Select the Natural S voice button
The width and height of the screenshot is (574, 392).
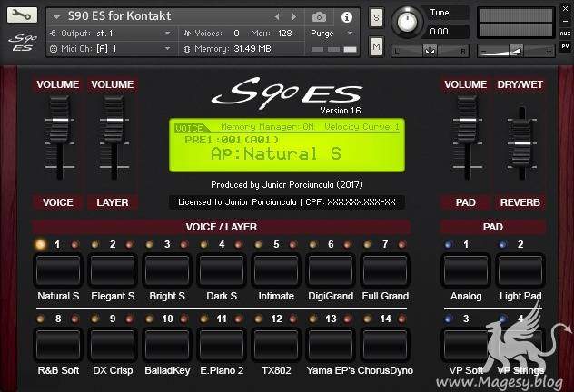coord(58,271)
